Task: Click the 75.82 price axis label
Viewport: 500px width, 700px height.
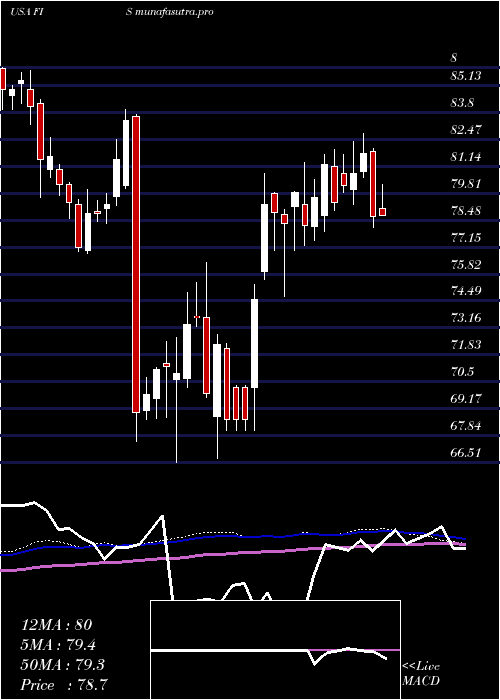Action: pyautogui.click(x=466, y=264)
